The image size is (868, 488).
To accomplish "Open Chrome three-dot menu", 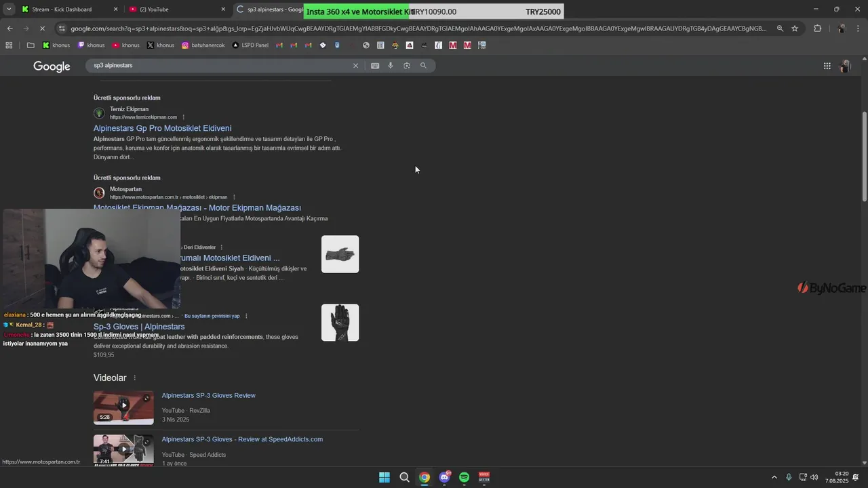I will tap(859, 28).
